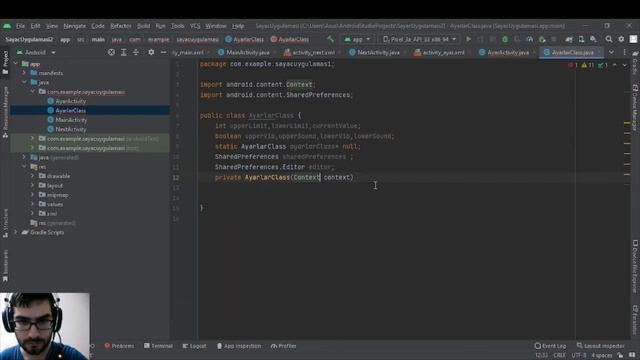Screen dimensions: 640x360
Task: Open the Pixel device selector dropdown
Action: pos(420,39)
